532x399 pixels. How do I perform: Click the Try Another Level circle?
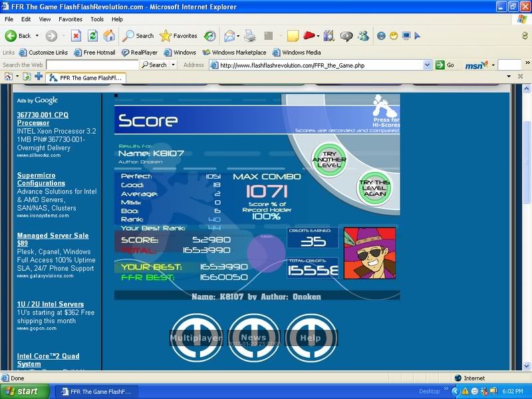pyautogui.click(x=331, y=160)
